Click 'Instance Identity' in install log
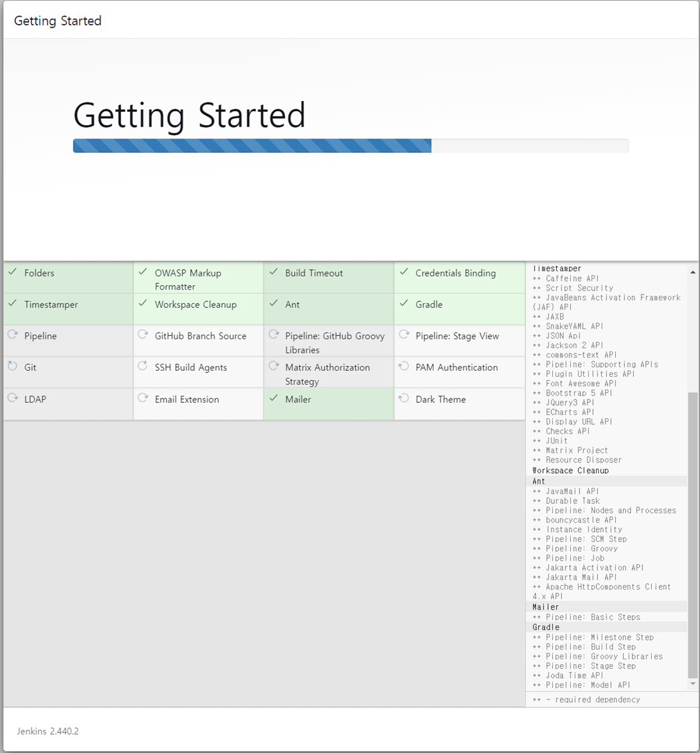 [584, 529]
